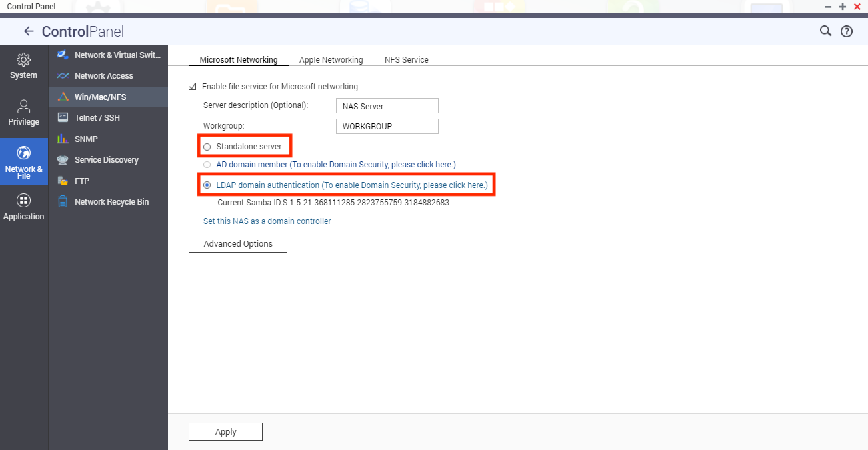Select the Standalone server radio option
The image size is (868, 450).
coord(207,147)
